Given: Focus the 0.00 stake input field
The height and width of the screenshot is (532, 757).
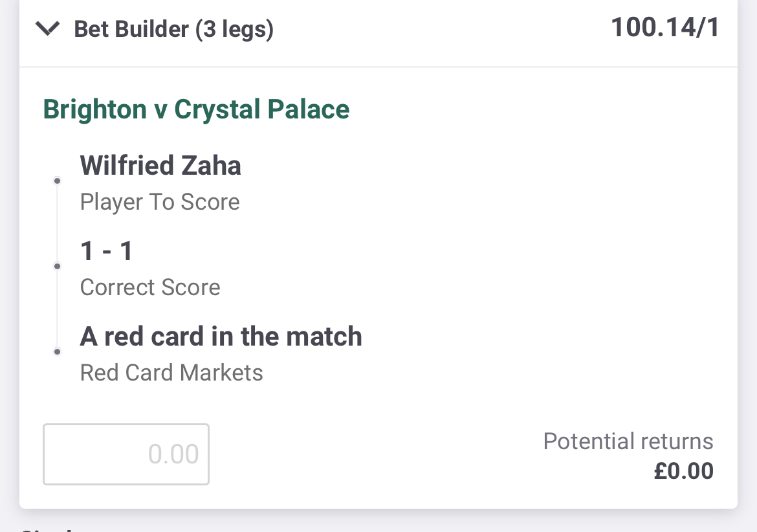Looking at the screenshot, I should 126,454.
